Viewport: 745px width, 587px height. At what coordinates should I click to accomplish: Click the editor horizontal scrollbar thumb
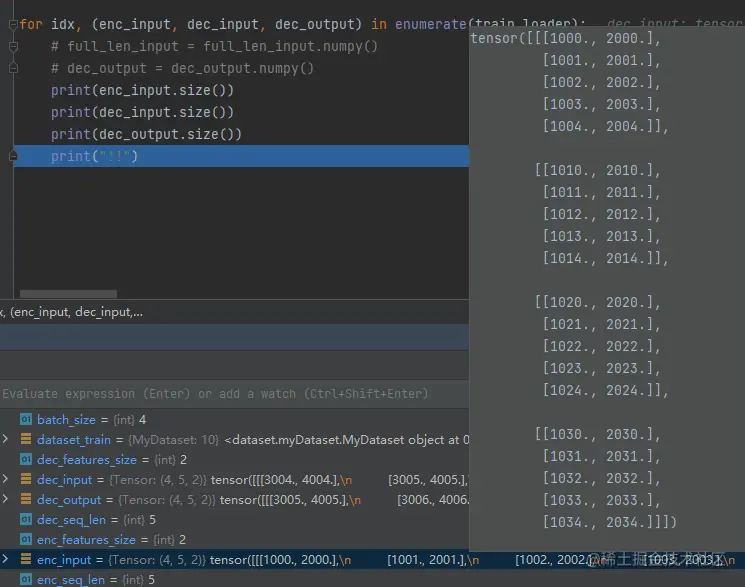point(68,294)
